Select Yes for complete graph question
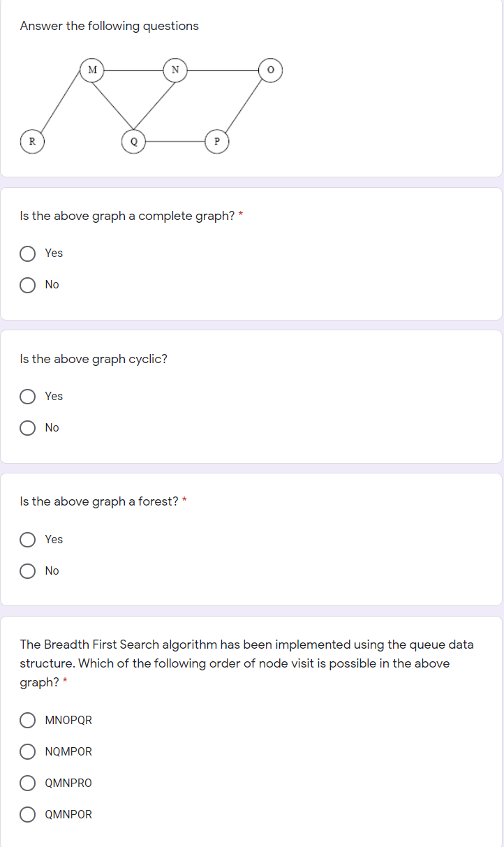Viewport: 504px width, 847px height. 28,253
